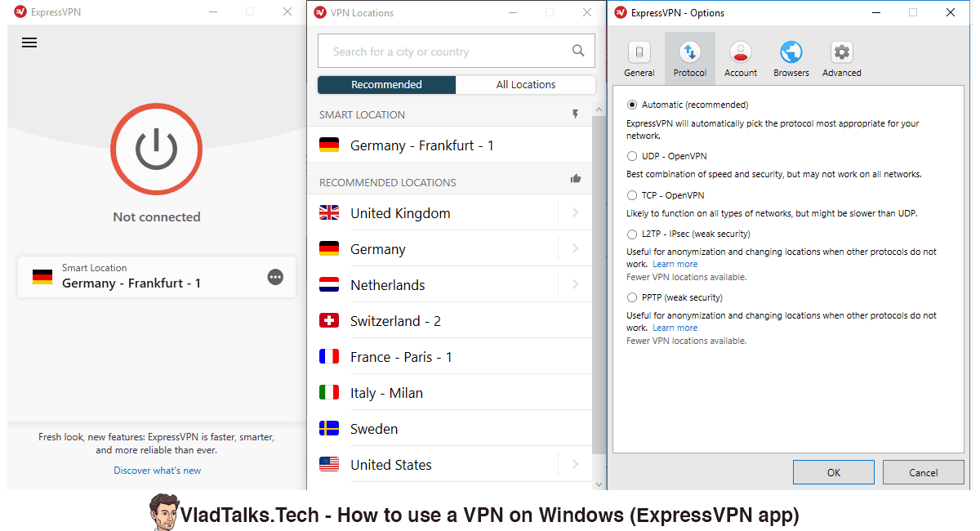
Task: Open the Discover what's new link
Action: tap(158, 471)
